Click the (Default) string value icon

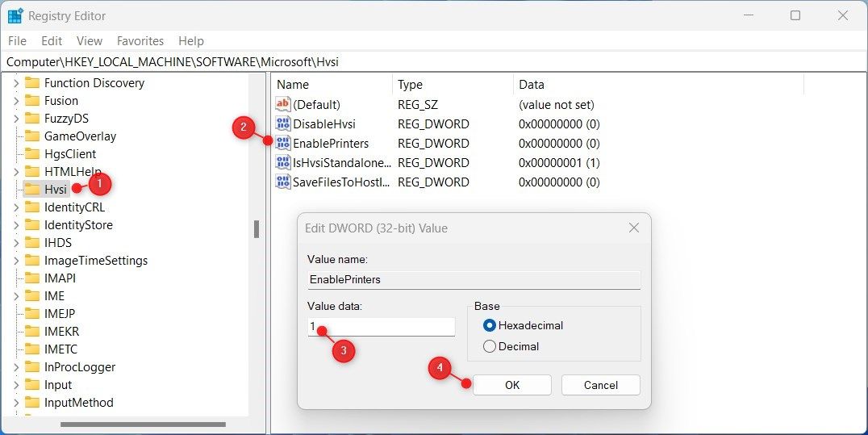(x=283, y=104)
